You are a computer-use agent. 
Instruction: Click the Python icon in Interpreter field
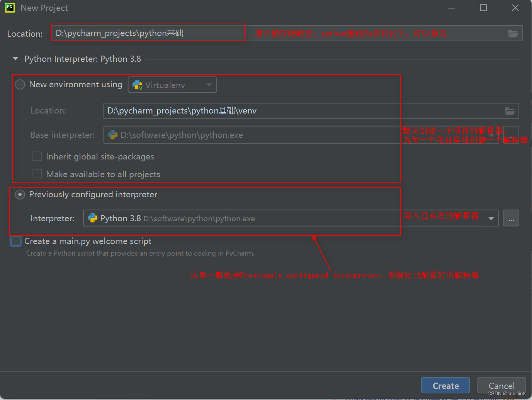tap(93, 219)
